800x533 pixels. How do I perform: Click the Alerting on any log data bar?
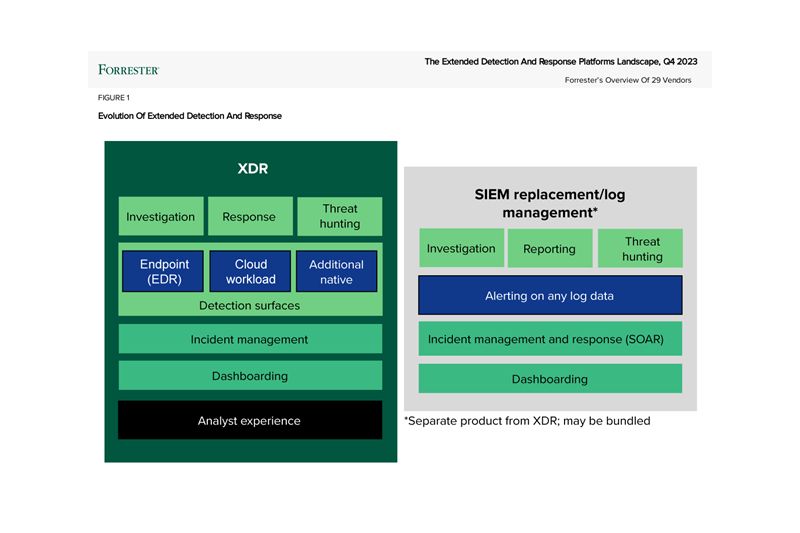[x=549, y=296]
